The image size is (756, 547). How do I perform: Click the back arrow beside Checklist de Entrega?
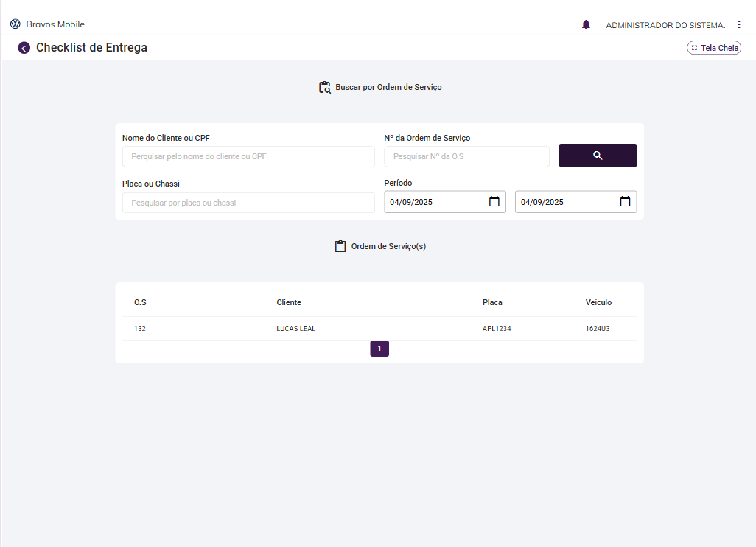point(24,48)
